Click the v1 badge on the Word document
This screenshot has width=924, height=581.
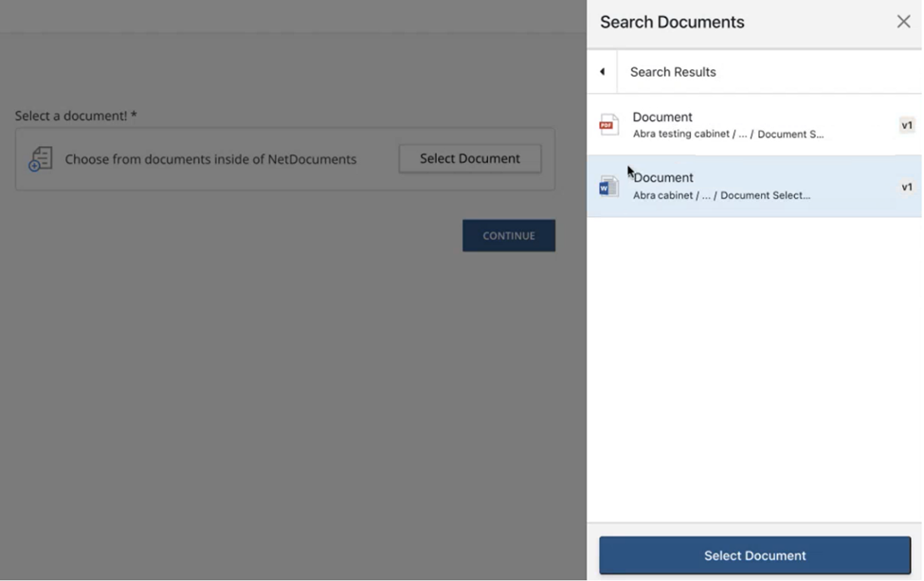pos(907,187)
